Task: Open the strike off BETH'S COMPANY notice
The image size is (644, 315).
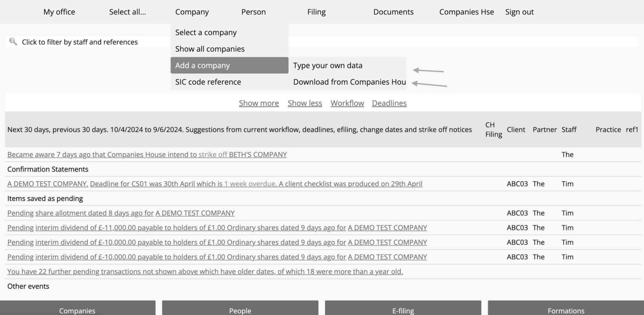Action: coord(147,154)
